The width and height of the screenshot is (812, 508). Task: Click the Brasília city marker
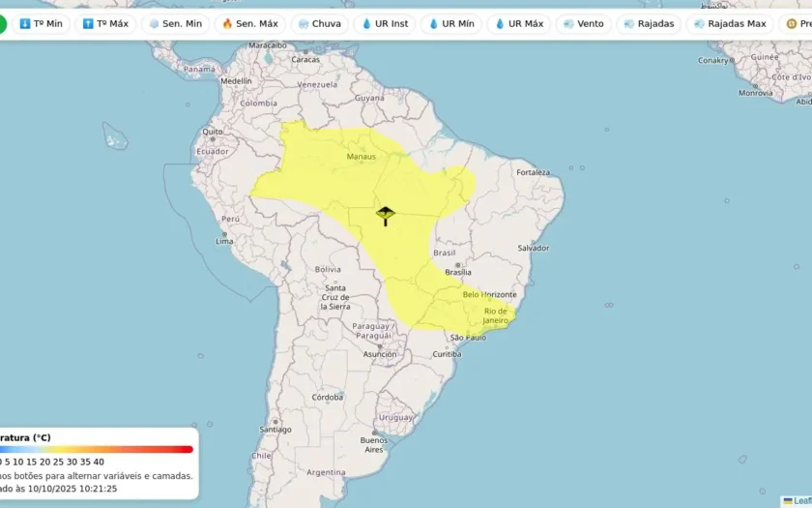coord(458,265)
